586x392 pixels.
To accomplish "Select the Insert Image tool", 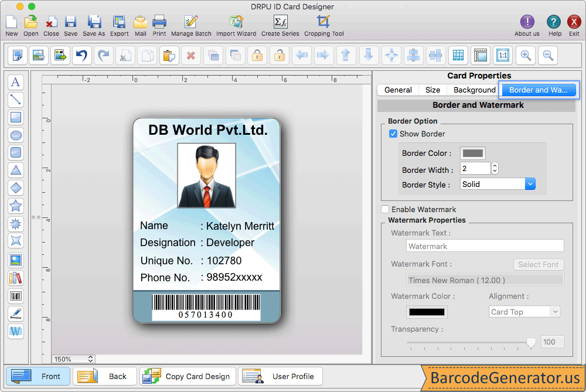I will [x=16, y=261].
